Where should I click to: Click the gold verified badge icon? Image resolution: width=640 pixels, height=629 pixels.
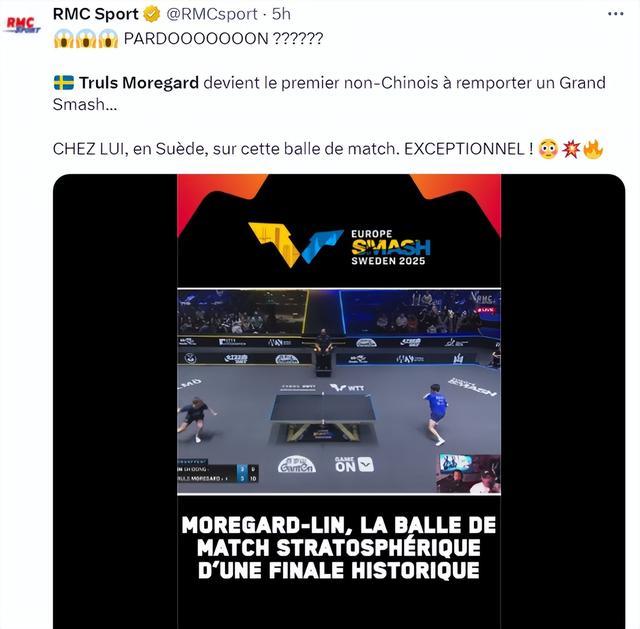click(x=152, y=14)
